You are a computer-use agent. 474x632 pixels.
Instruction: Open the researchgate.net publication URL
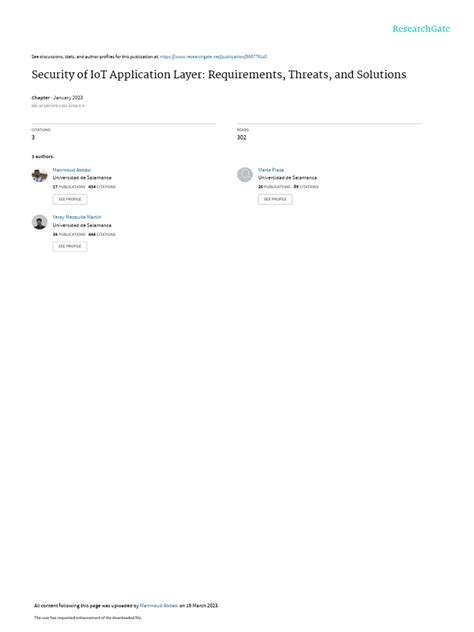(x=214, y=57)
